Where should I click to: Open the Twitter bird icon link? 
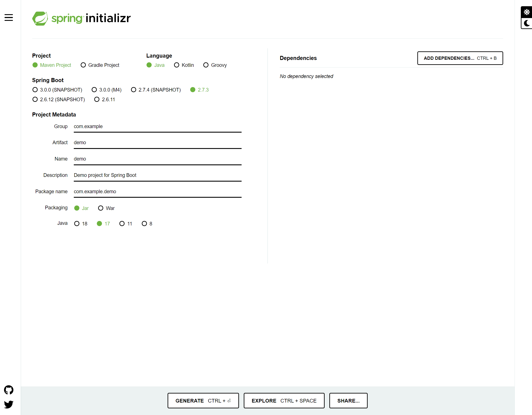9,404
